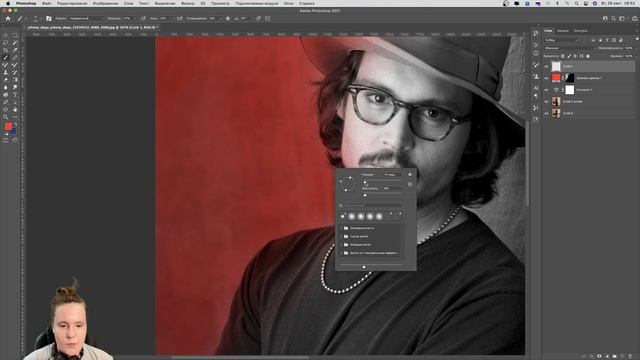Click the brush thumbnail size slider in popup
This screenshot has width=640, height=360.
pos(364,267)
